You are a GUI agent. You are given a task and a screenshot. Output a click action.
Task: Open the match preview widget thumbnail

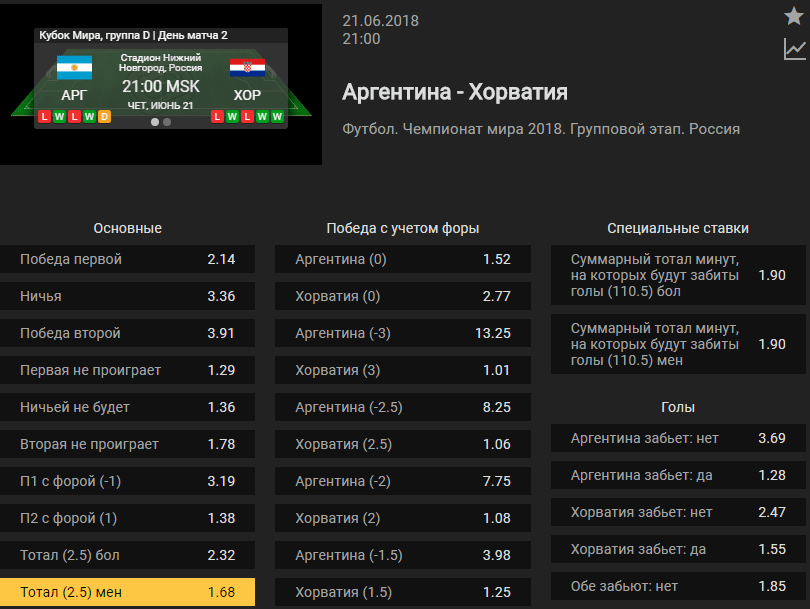point(161,85)
